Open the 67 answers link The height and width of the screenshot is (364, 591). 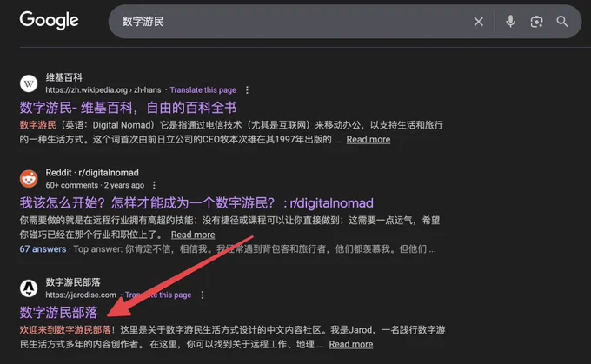pos(43,249)
